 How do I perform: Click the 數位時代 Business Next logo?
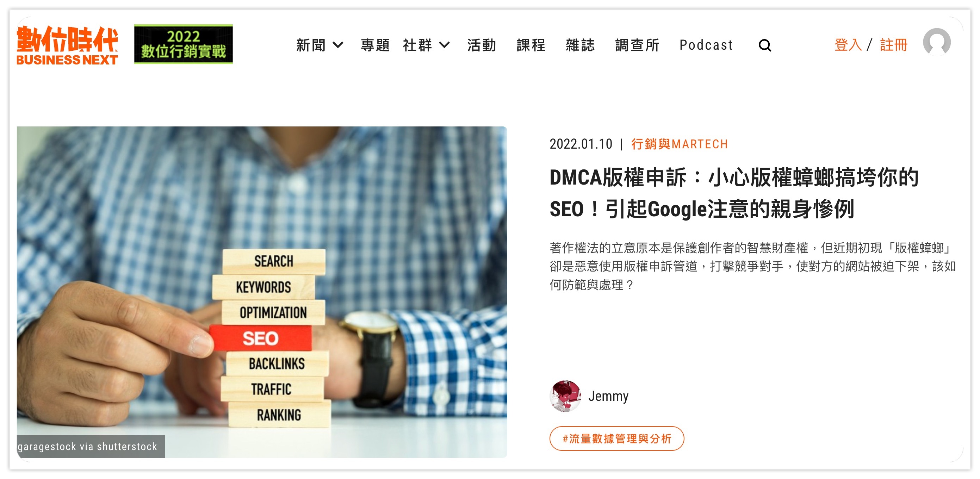(x=67, y=45)
